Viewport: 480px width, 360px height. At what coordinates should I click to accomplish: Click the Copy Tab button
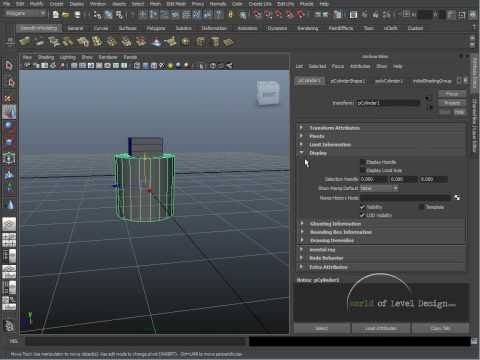point(440,328)
